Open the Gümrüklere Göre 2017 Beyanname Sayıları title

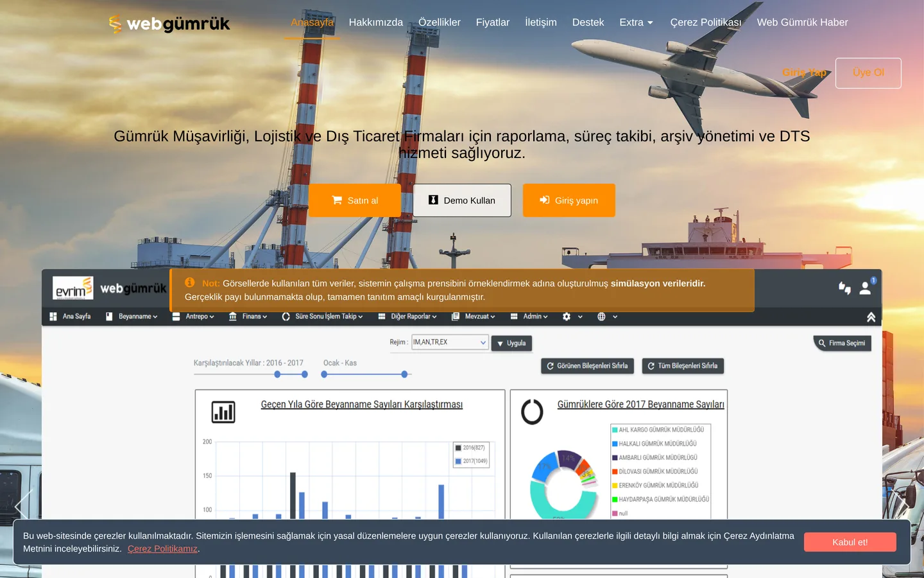(x=640, y=405)
